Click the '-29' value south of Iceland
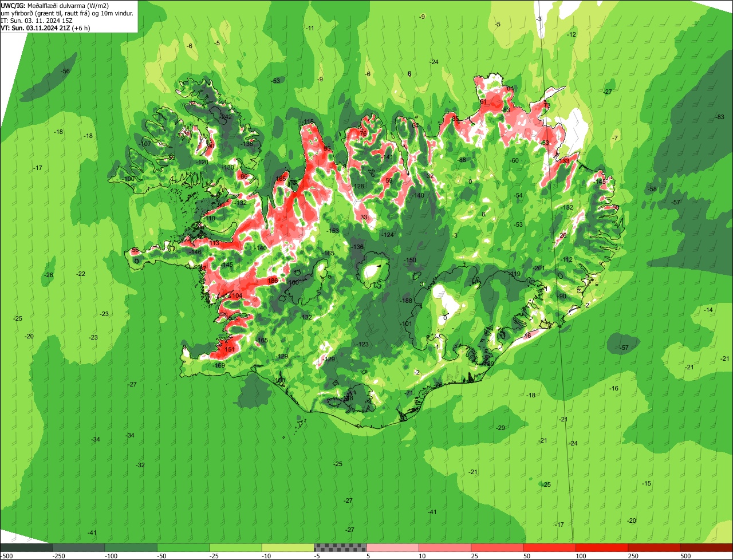Viewport: 733px width, 560px height. point(501,428)
